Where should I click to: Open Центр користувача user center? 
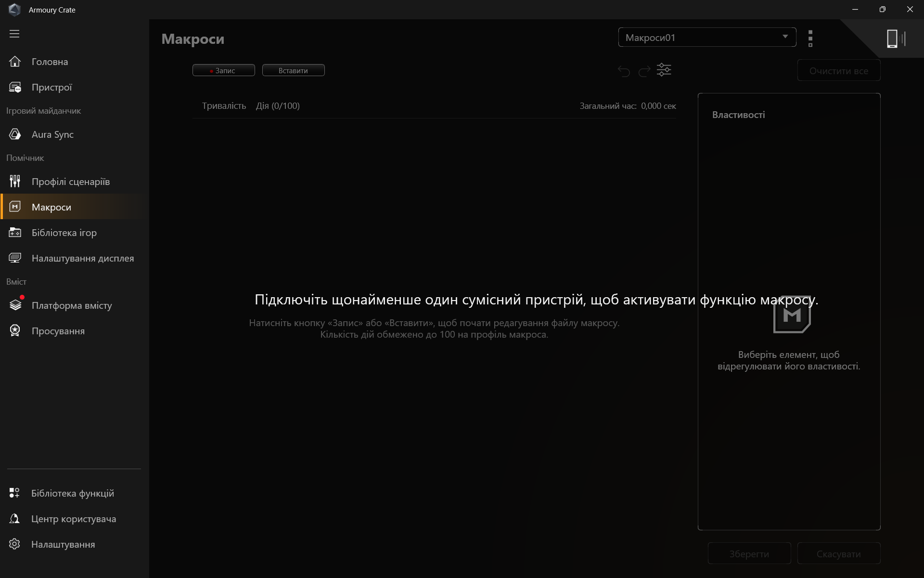(73, 519)
